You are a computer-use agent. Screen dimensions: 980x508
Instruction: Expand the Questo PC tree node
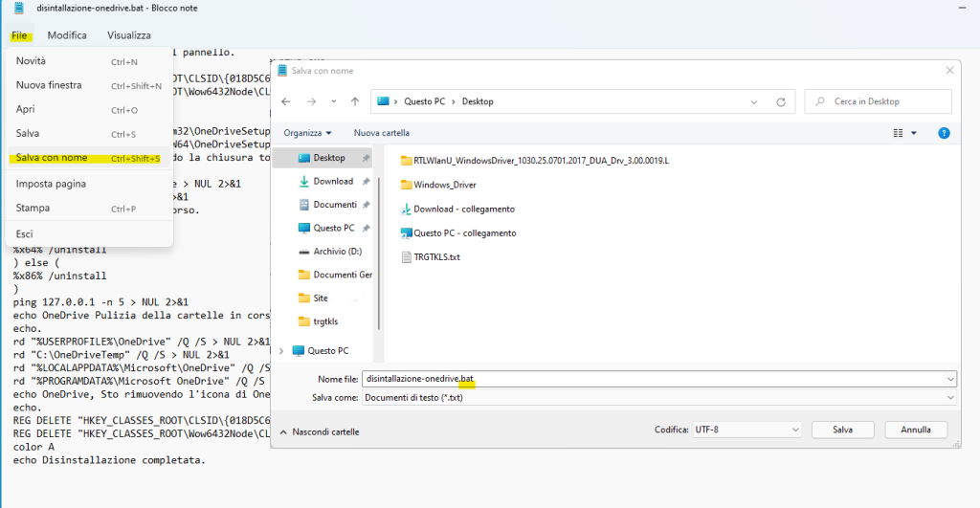point(280,350)
